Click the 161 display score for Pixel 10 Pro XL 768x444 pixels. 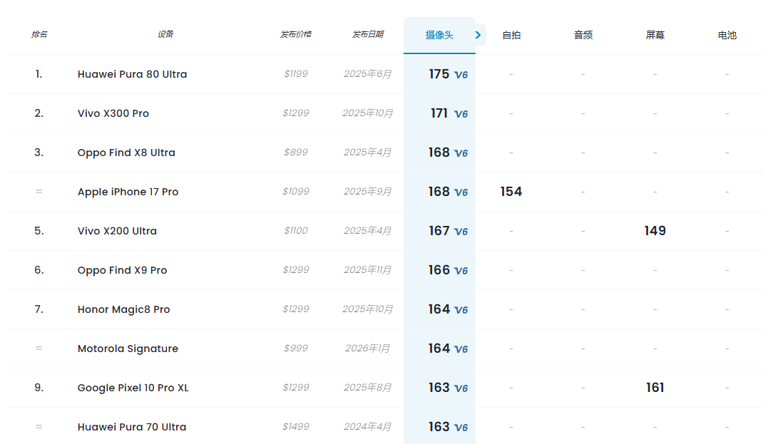[x=655, y=388]
